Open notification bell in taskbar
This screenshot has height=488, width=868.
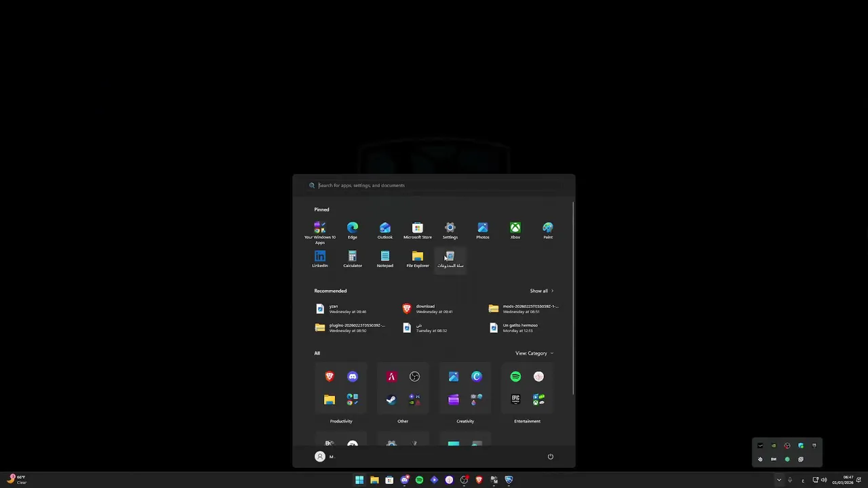[x=859, y=480]
